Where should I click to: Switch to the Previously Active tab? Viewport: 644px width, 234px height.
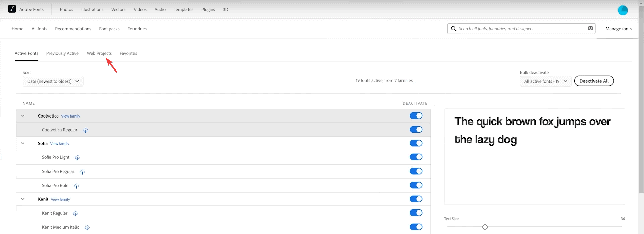[x=62, y=53]
